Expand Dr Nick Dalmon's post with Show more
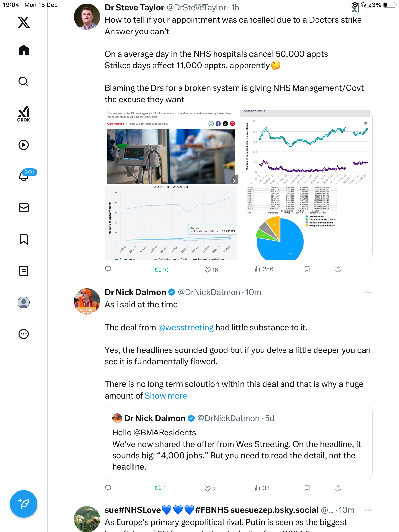The height and width of the screenshot is (532, 399). click(166, 396)
